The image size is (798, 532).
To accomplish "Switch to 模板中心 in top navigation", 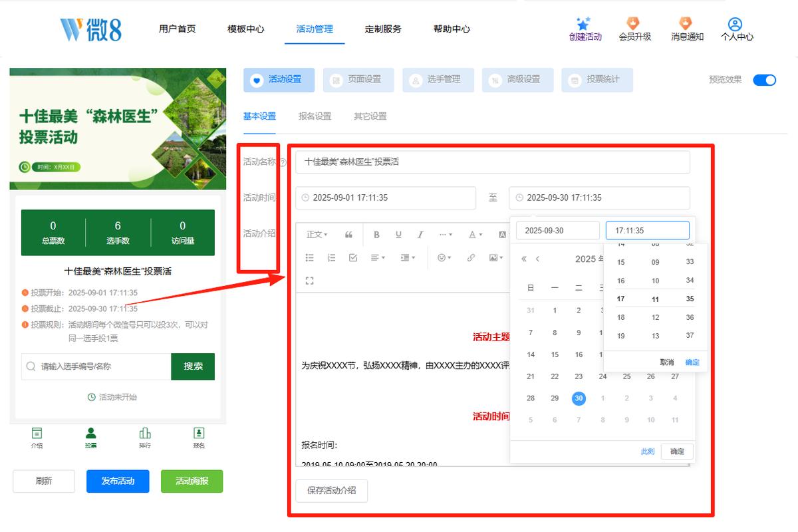I will click(x=245, y=29).
